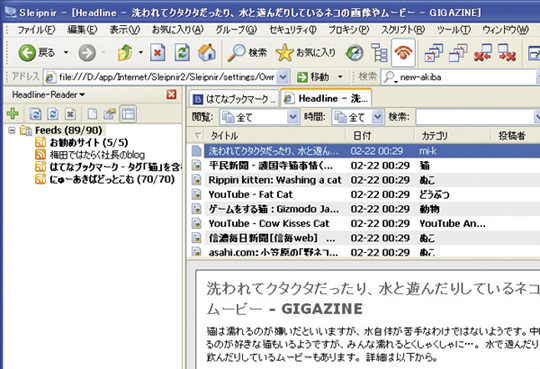Click the tree structure panel icon
Viewport: 540px width, 369px height.
tap(379, 53)
